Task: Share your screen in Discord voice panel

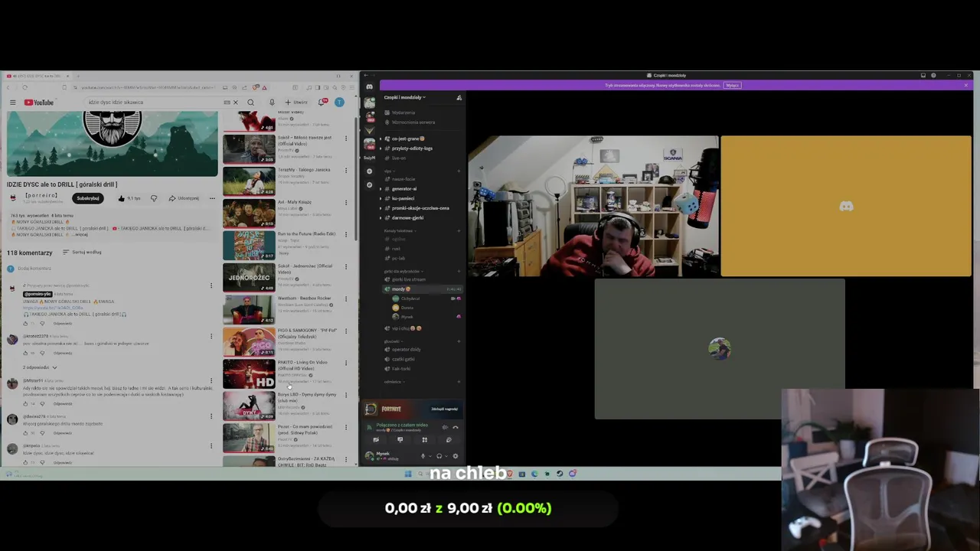Action: (x=400, y=440)
